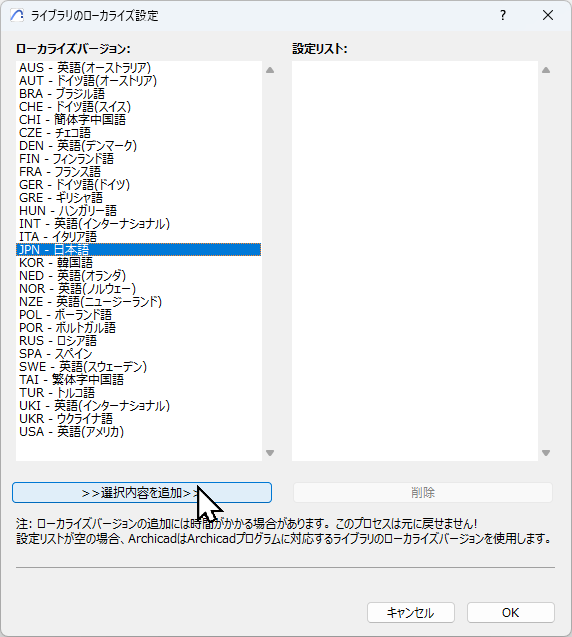This screenshot has height=637, width=572.
Task: Select the highlighted JPN - 日本語 entry
Action: (139, 249)
